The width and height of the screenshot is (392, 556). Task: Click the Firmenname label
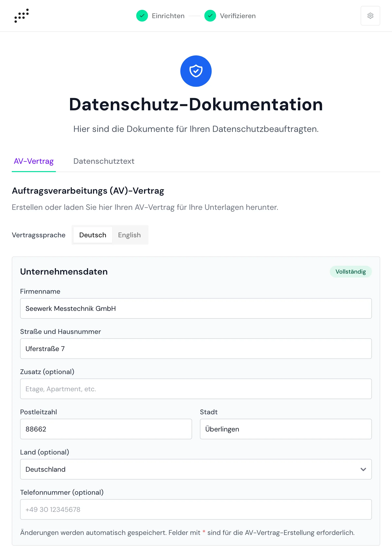40,291
